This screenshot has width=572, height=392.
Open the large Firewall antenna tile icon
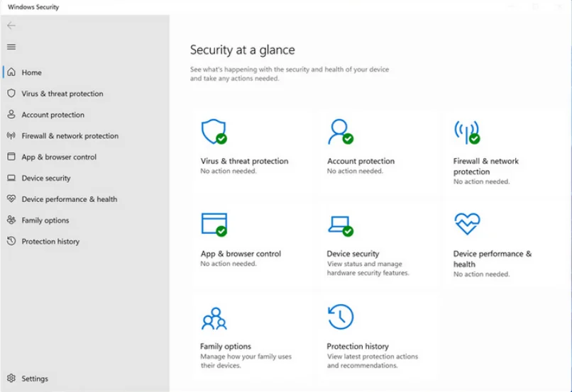(x=467, y=133)
